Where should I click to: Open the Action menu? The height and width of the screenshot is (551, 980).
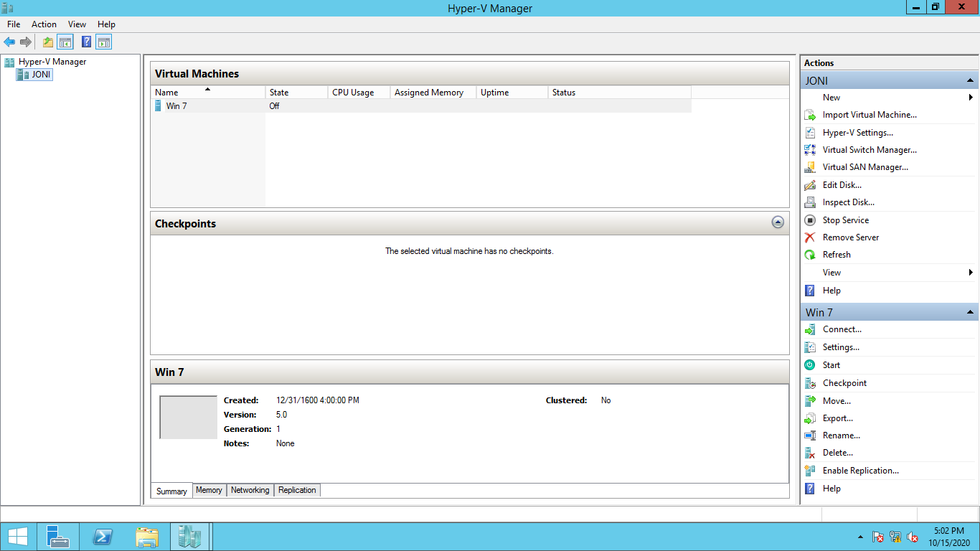click(x=44, y=24)
